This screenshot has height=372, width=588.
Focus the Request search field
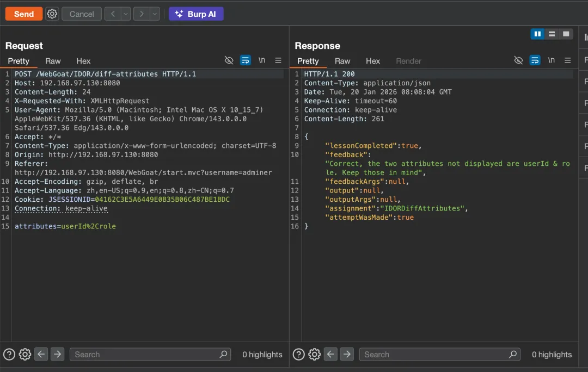[x=150, y=355]
